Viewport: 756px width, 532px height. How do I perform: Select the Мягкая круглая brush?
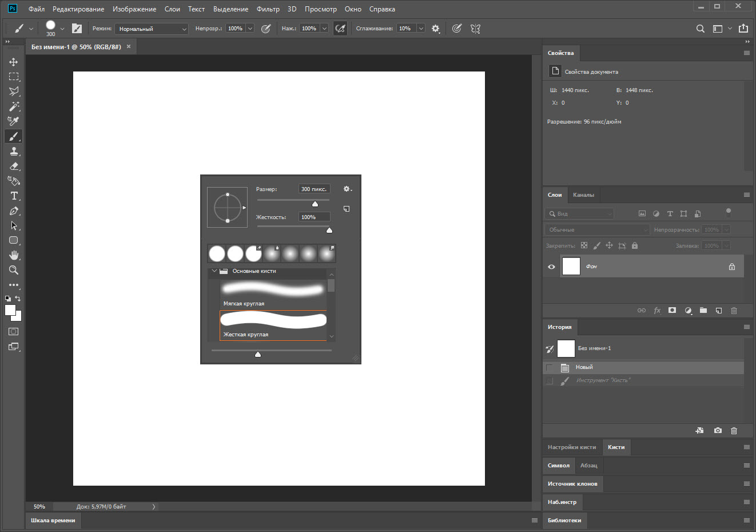[x=273, y=294]
